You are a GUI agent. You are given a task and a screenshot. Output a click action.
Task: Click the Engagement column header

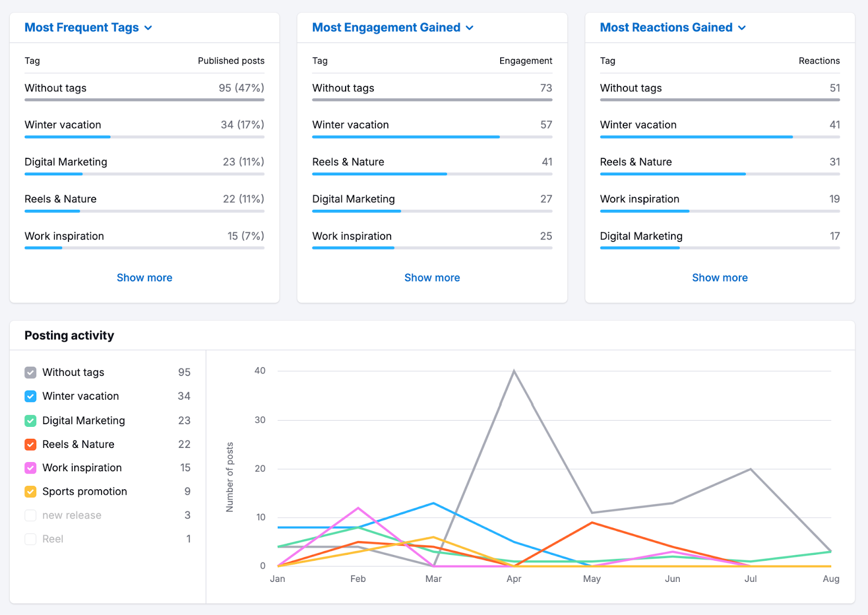coord(526,61)
